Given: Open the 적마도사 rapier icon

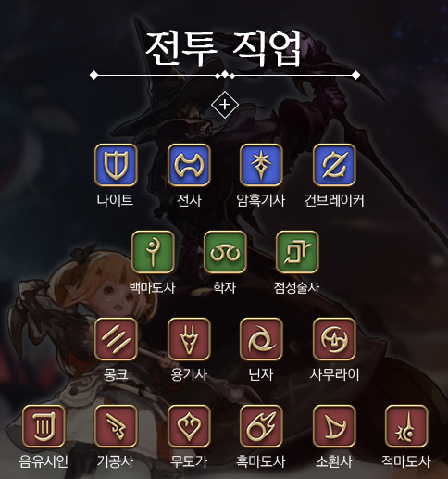Looking at the screenshot, I should pyautogui.click(x=406, y=426).
